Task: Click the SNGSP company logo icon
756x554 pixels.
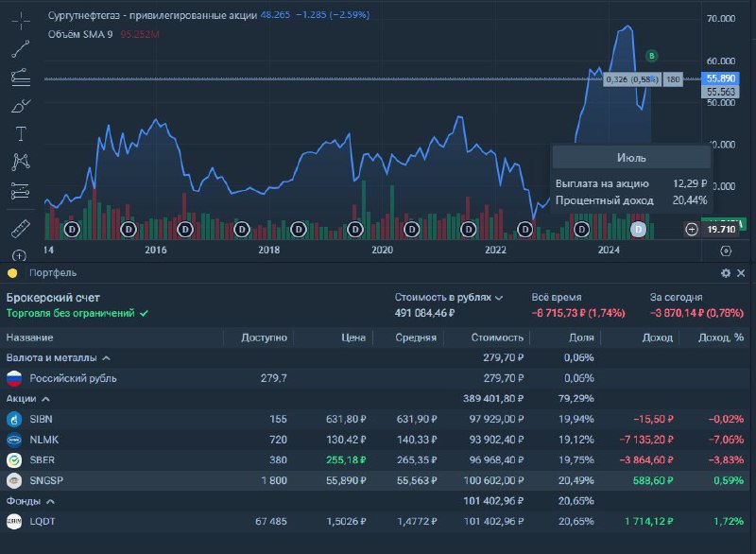Action: 14,480
